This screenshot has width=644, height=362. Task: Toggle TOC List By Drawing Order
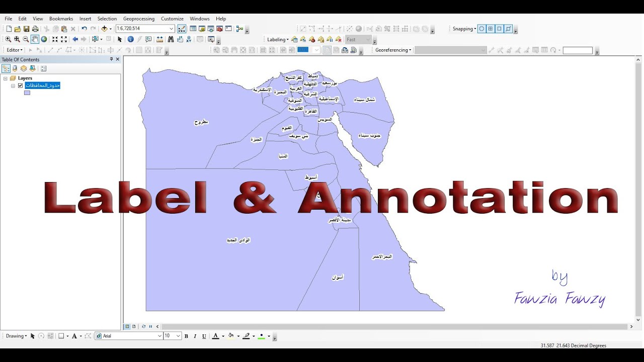[x=6, y=68]
